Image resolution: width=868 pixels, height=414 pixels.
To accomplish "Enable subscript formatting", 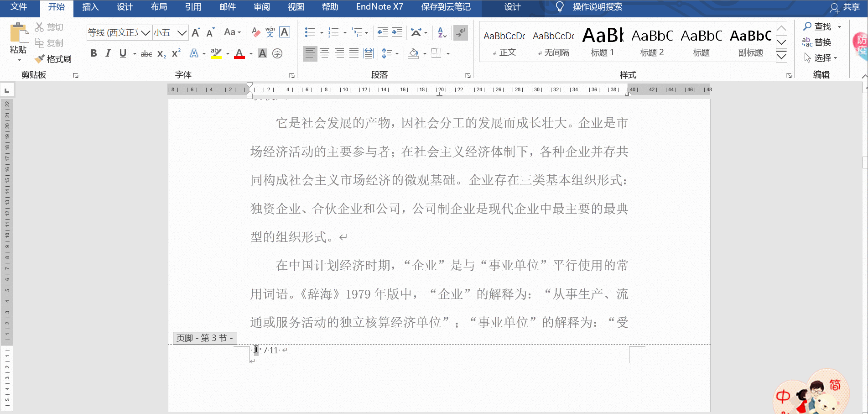I will 161,53.
